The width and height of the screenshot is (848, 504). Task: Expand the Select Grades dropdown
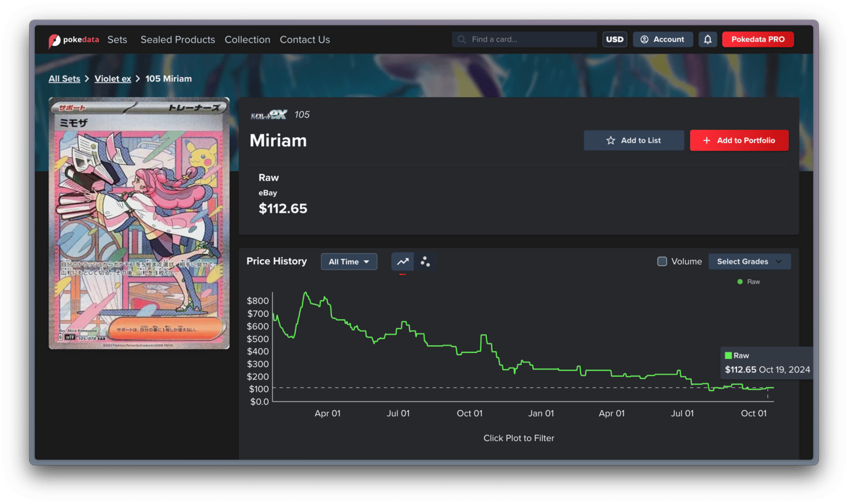coord(750,261)
